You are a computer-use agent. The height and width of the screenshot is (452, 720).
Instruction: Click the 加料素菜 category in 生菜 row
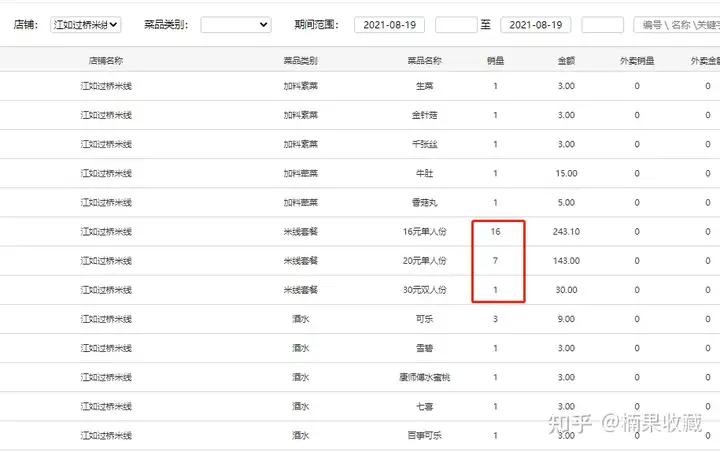301,86
